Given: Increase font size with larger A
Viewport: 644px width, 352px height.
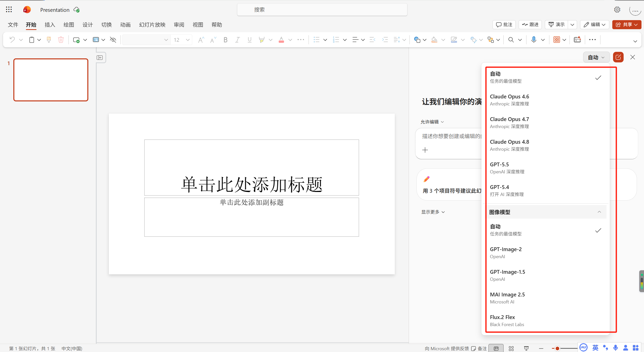Looking at the screenshot, I should pyautogui.click(x=201, y=40).
